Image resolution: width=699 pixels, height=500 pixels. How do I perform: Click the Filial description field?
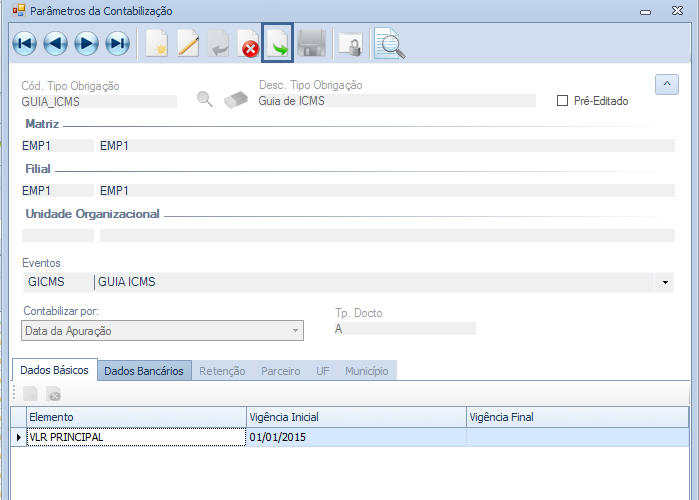click(387, 191)
